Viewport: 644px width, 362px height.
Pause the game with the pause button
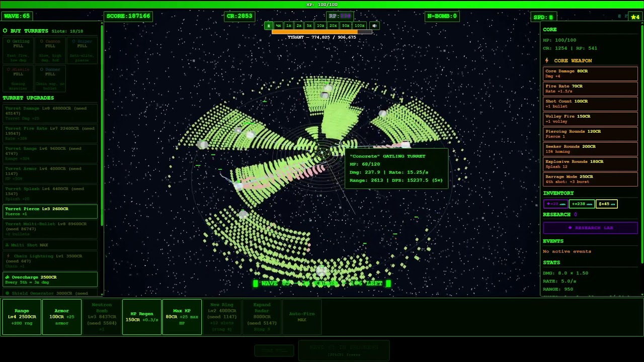268,26
